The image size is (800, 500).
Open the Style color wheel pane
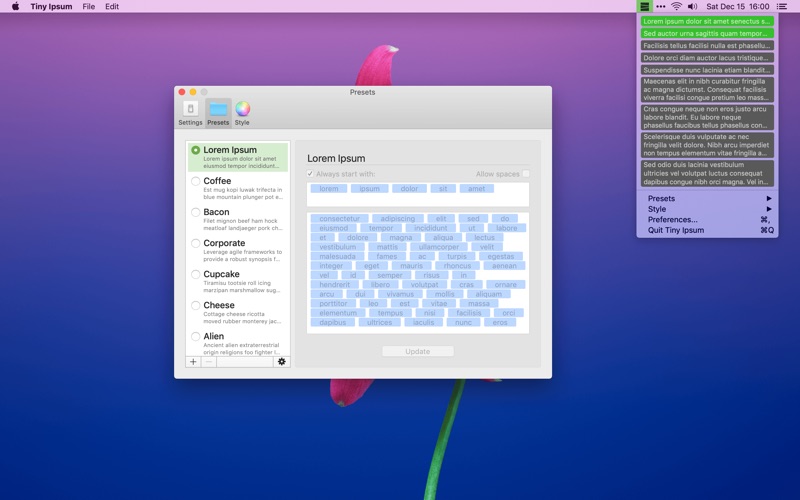coord(242,113)
